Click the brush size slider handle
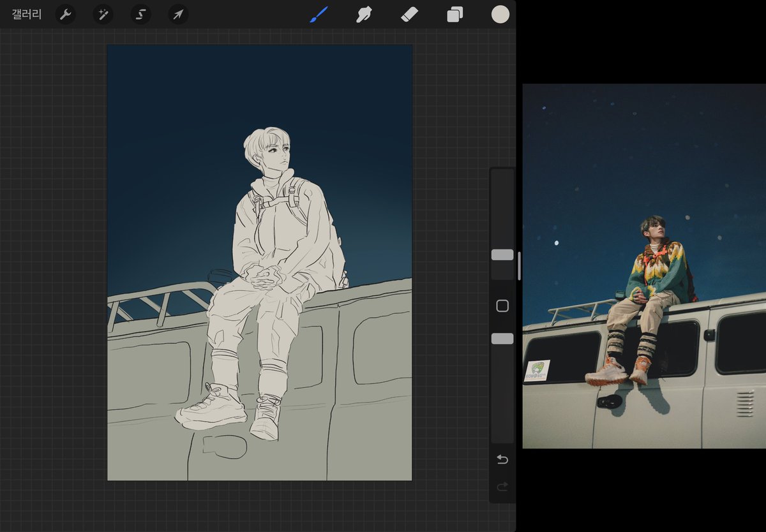The image size is (766, 532). pos(502,255)
